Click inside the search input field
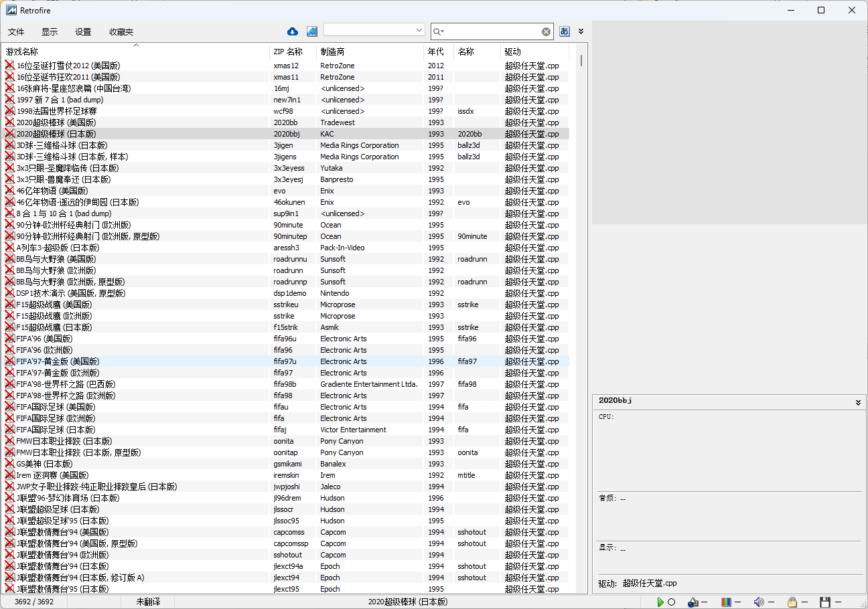 [494, 31]
